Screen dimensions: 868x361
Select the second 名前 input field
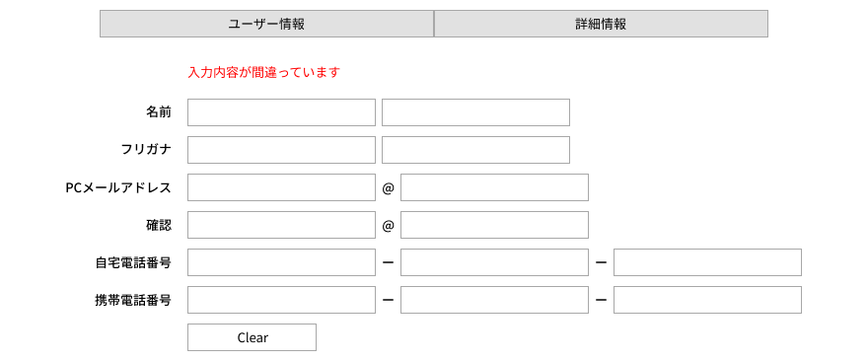475,112
